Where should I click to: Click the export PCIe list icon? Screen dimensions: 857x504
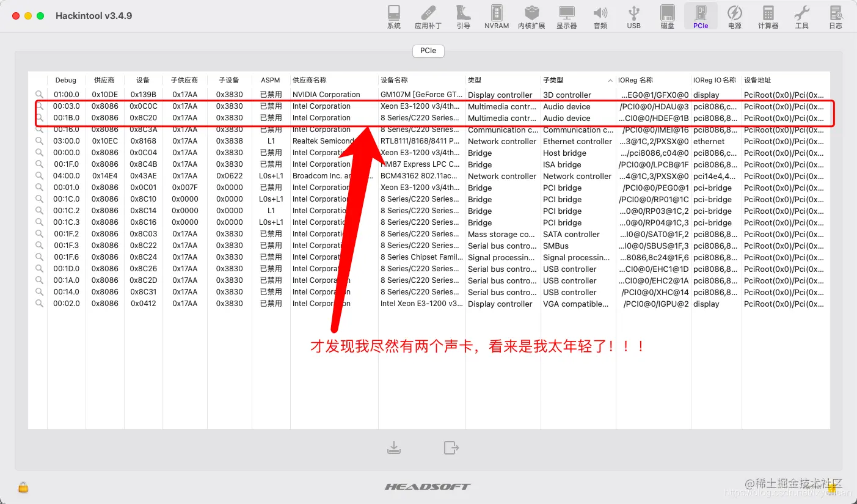coord(451,448)
